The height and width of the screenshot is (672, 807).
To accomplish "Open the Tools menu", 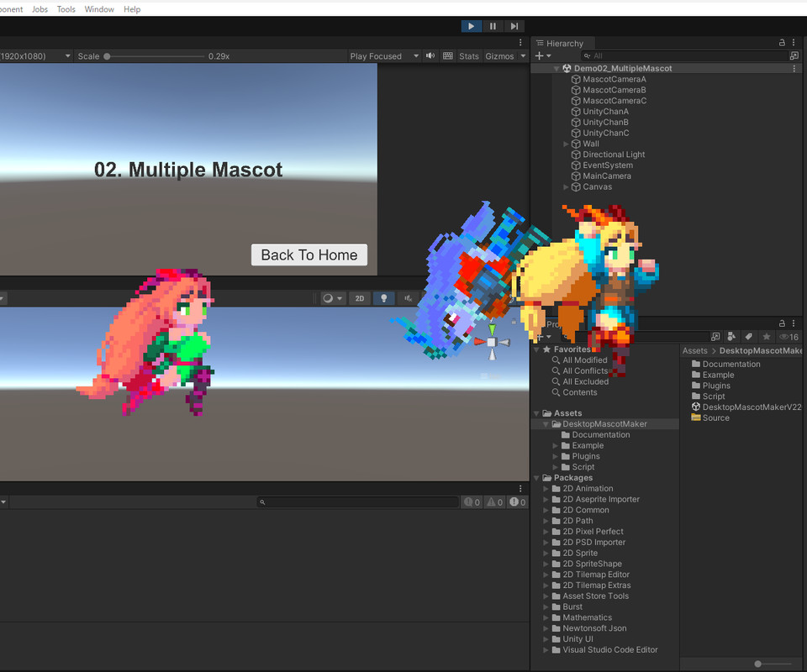I will click(x=66, y=9).
